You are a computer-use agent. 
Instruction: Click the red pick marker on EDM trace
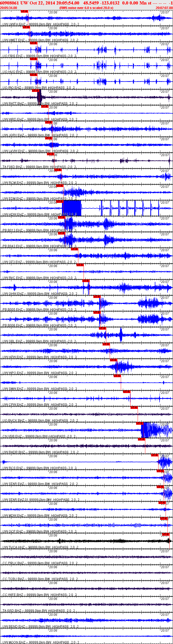(60, 186)
